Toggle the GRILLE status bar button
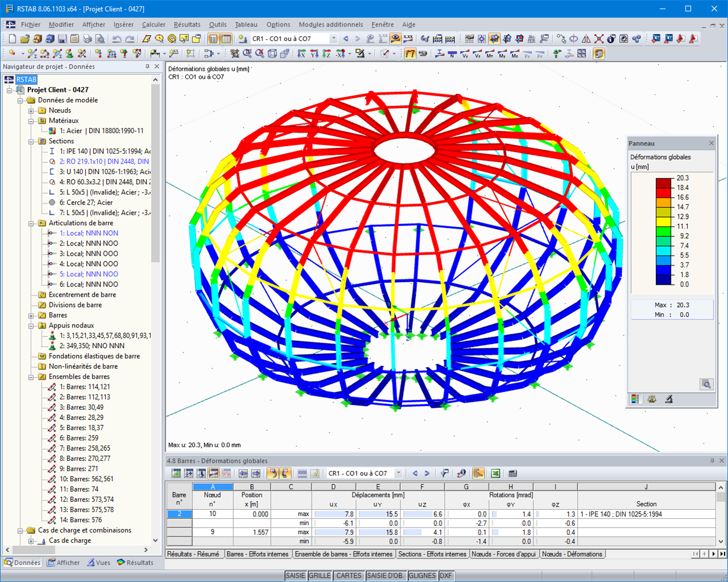The image size is (728, 582). click(x=320, y=576)
